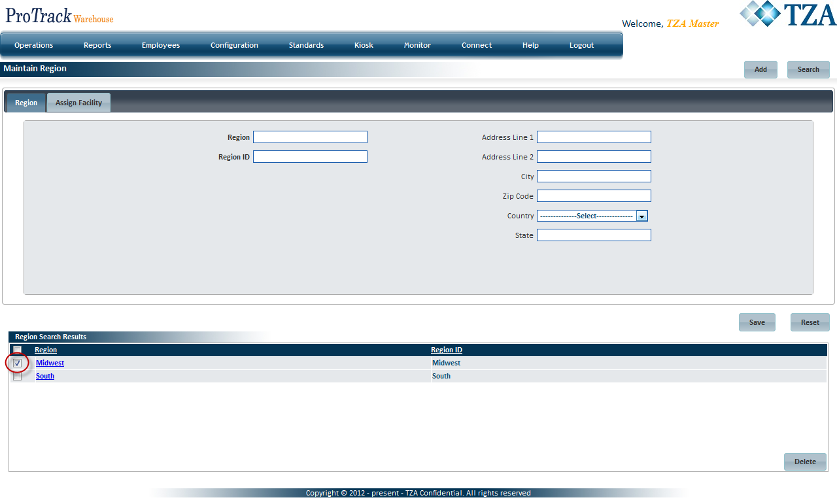Select the Region tab

click(26, 103)
